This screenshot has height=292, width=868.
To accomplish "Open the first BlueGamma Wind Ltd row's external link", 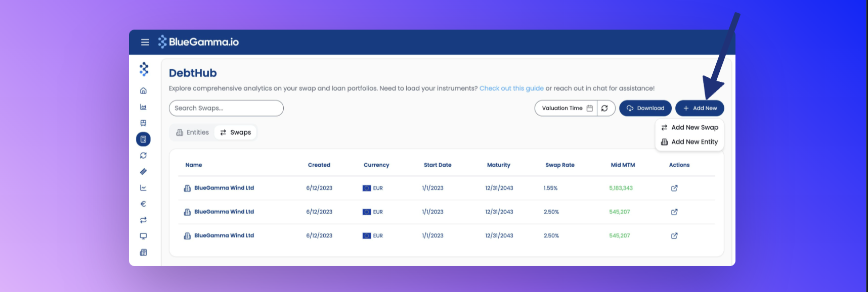I will pyautogui.click(x=674, y=188).
